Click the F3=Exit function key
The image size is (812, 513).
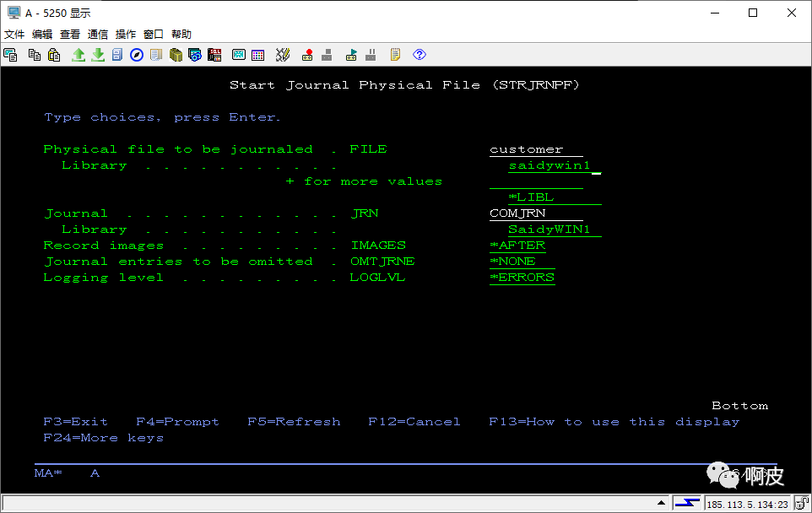[76, 421]
